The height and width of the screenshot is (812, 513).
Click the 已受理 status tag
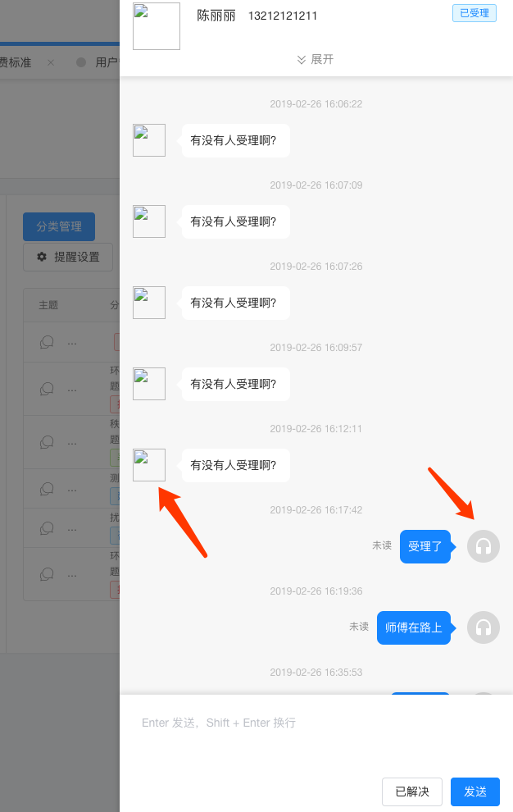[474, 13]
